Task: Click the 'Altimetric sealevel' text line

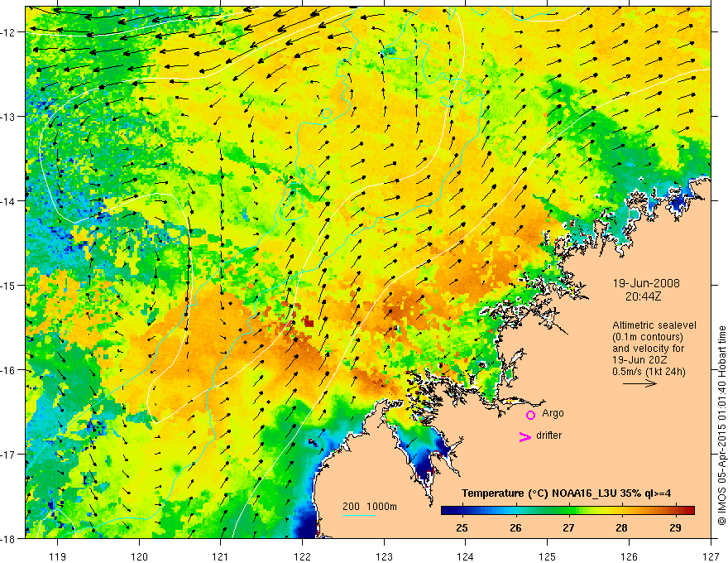Action: (x=654, y=325)
